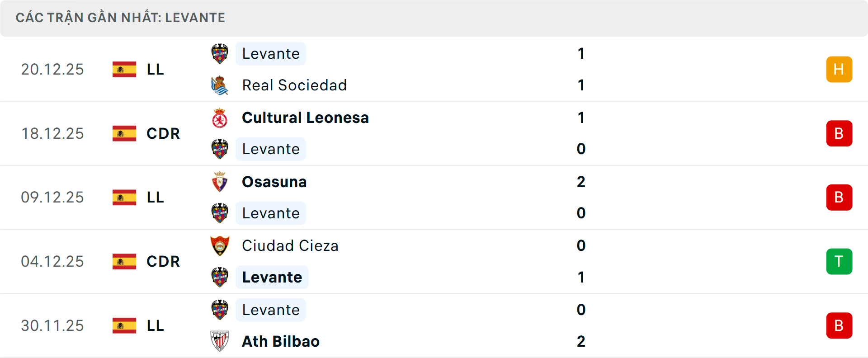Open the Ciudad Cieza team link

290,246
